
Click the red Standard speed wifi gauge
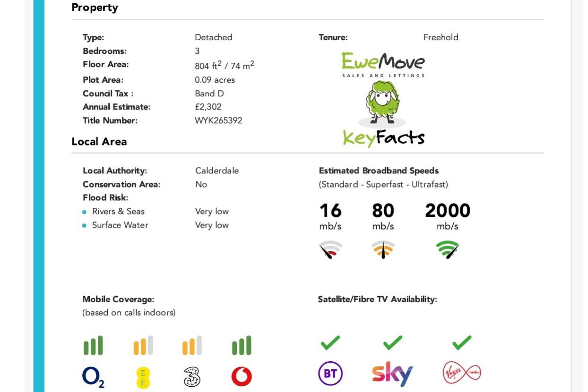(x=330, y=249)
